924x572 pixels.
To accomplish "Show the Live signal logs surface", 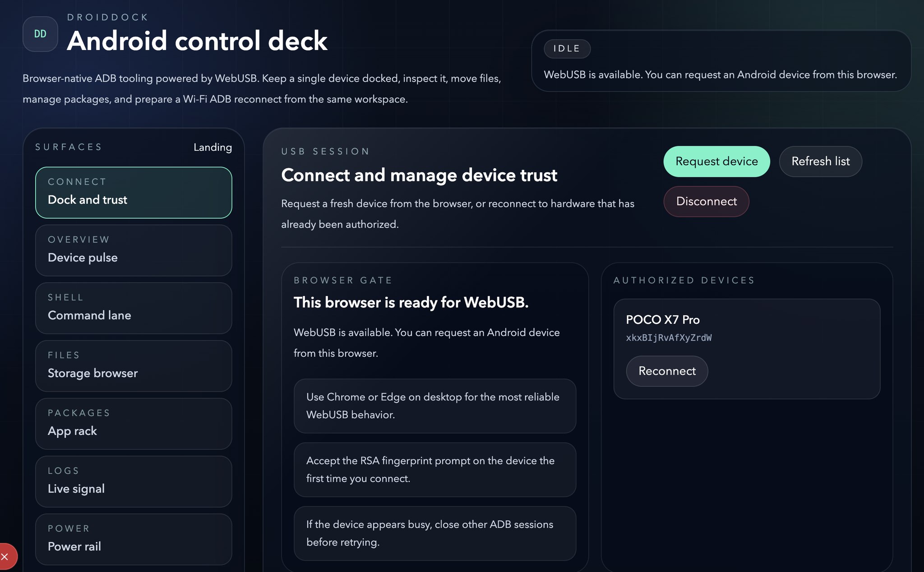I will [x=134, y=481].
